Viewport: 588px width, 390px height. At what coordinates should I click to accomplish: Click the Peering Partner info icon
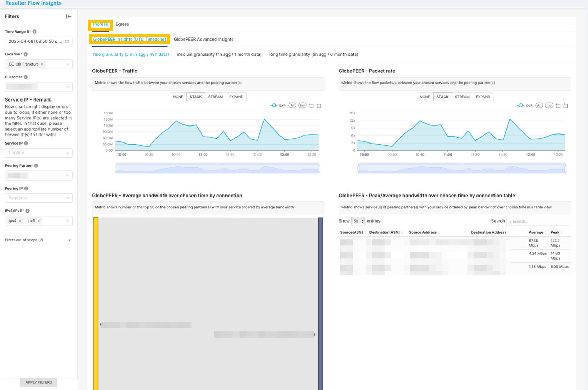[x=36, y=166]
